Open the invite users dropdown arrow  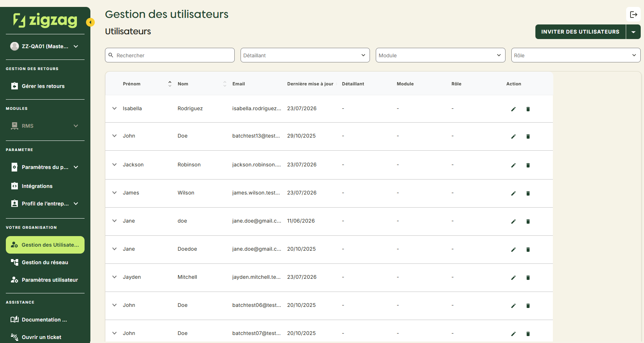tap(633, 32)
